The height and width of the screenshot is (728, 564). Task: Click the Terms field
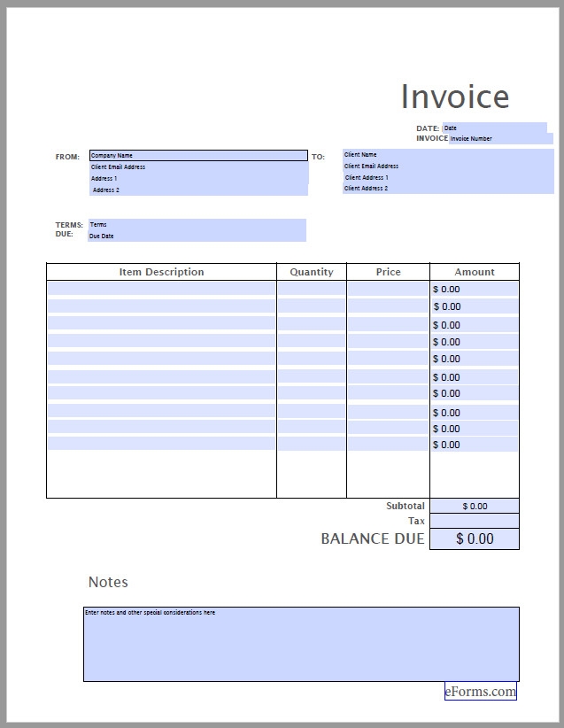click(197, 225)
